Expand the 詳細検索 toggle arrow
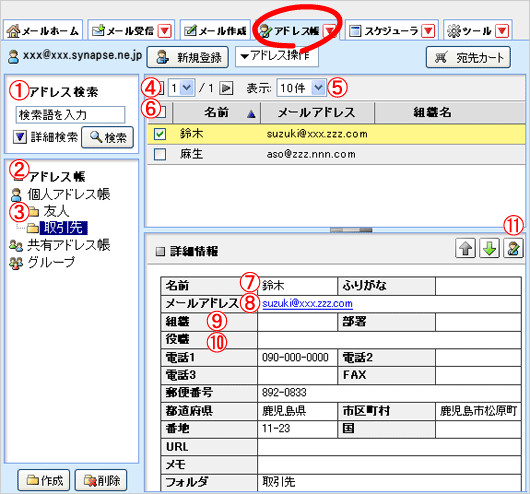Screen dimensions: 530x494 20,137
